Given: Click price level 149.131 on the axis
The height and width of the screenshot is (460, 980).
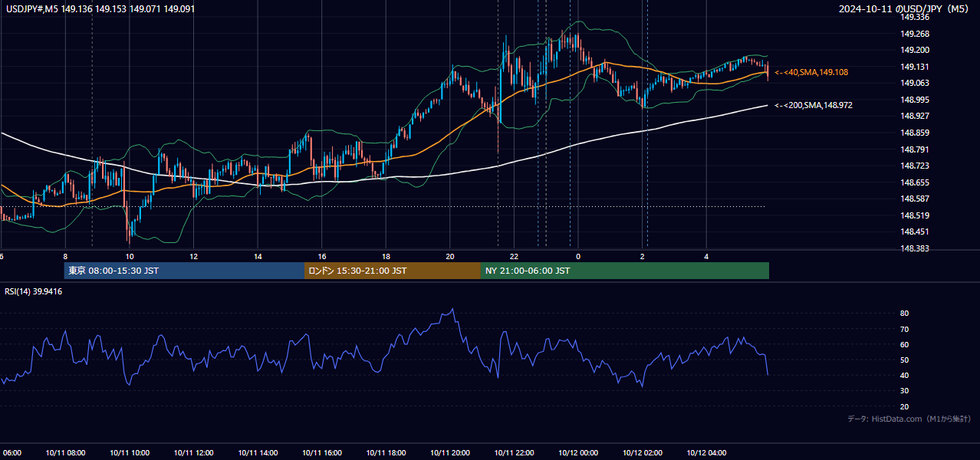Looking at the screenshot, I should 915,67.
